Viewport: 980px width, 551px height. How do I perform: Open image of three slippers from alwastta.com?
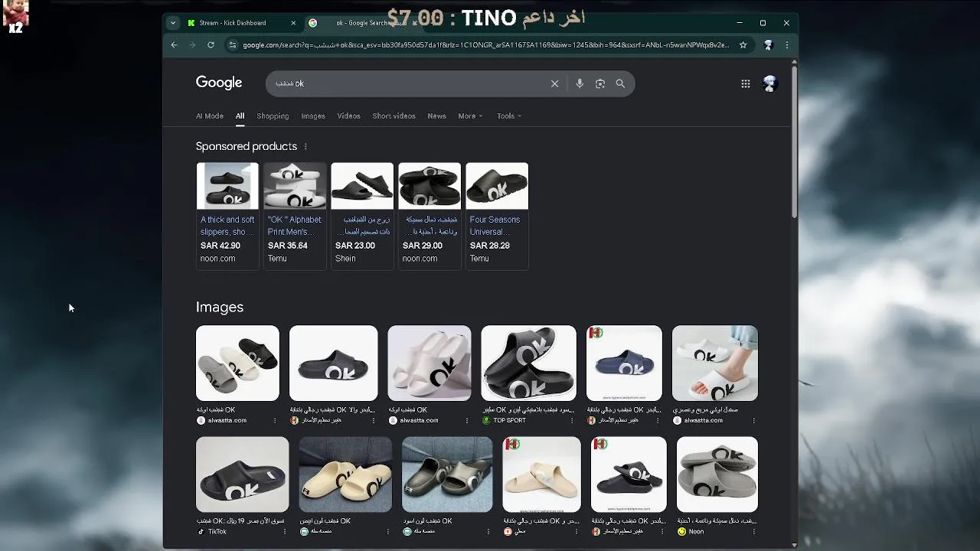tap(237, 364)
